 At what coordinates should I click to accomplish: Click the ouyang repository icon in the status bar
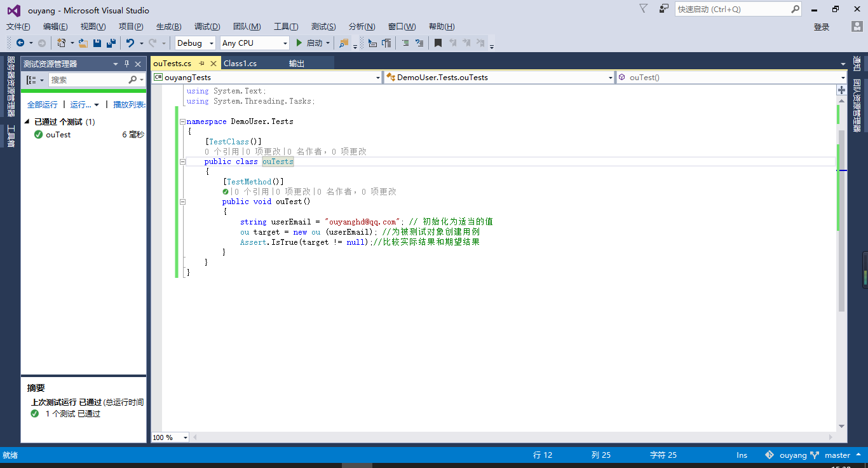pos(770,455)
